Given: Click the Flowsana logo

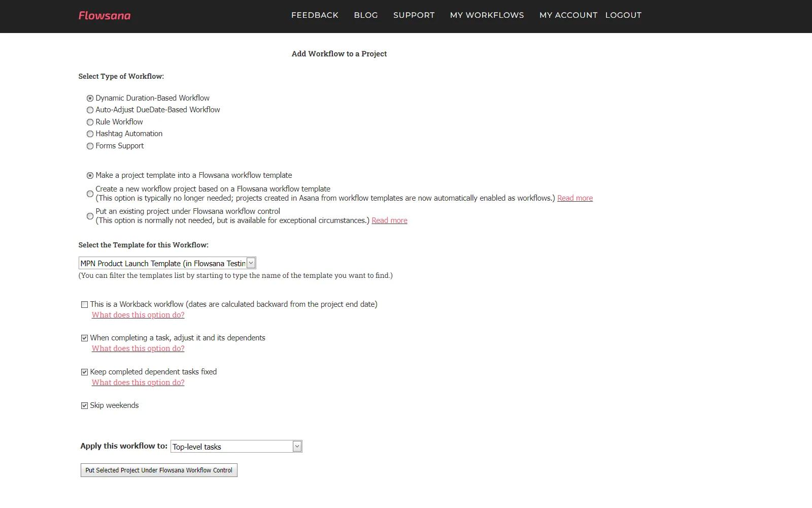Looking at the screenshot, I should pyautogui.click(x=105, y=16).
